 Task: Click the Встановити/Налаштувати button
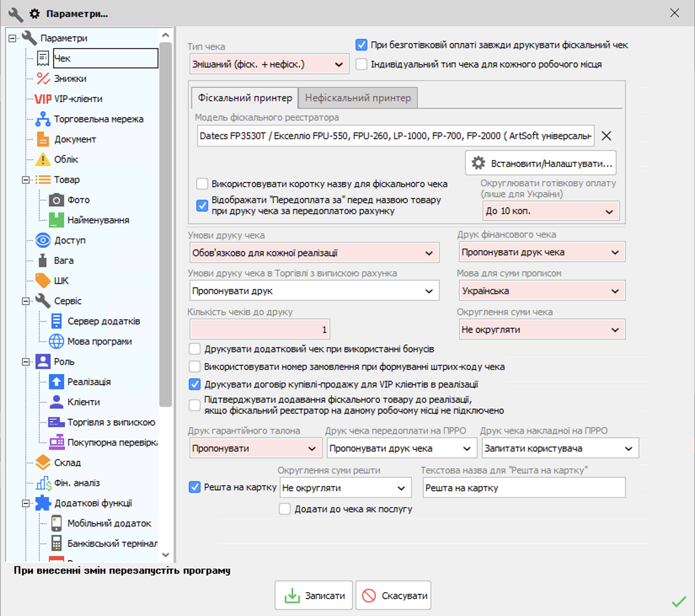click(x=540, y=163)
